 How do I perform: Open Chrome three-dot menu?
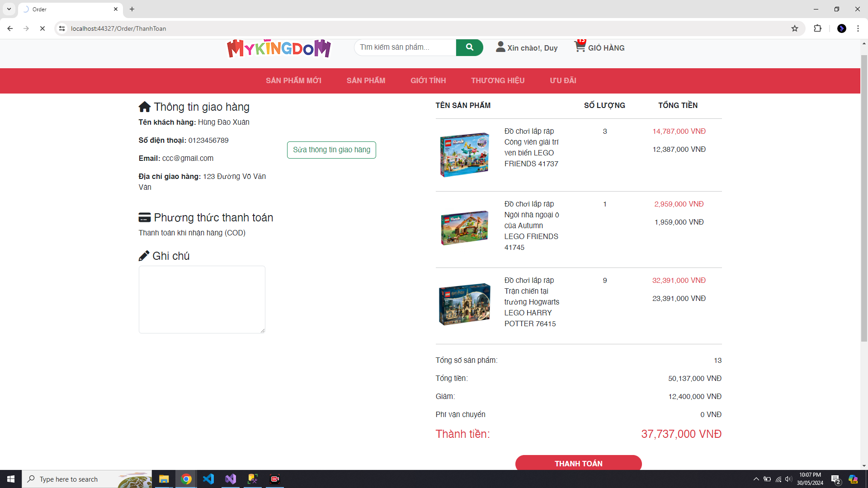[858, 28]
